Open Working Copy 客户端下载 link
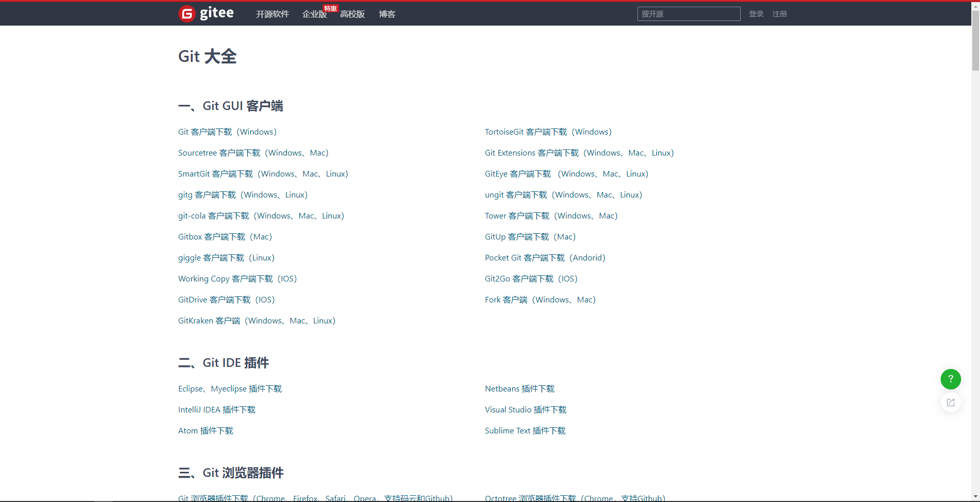 (238, 279)
